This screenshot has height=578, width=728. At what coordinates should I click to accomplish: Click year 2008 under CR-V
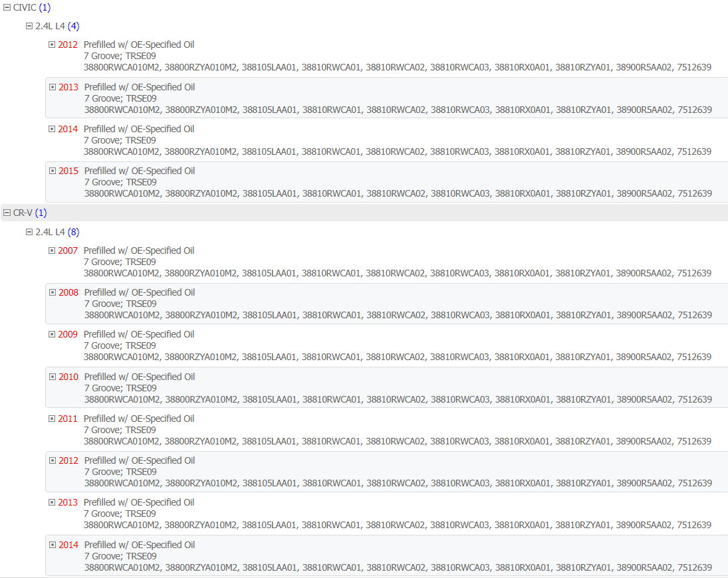[x=68, y=292]
